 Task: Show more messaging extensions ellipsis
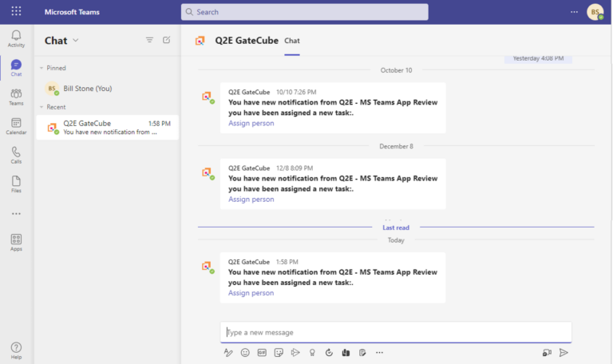[379, 353]
